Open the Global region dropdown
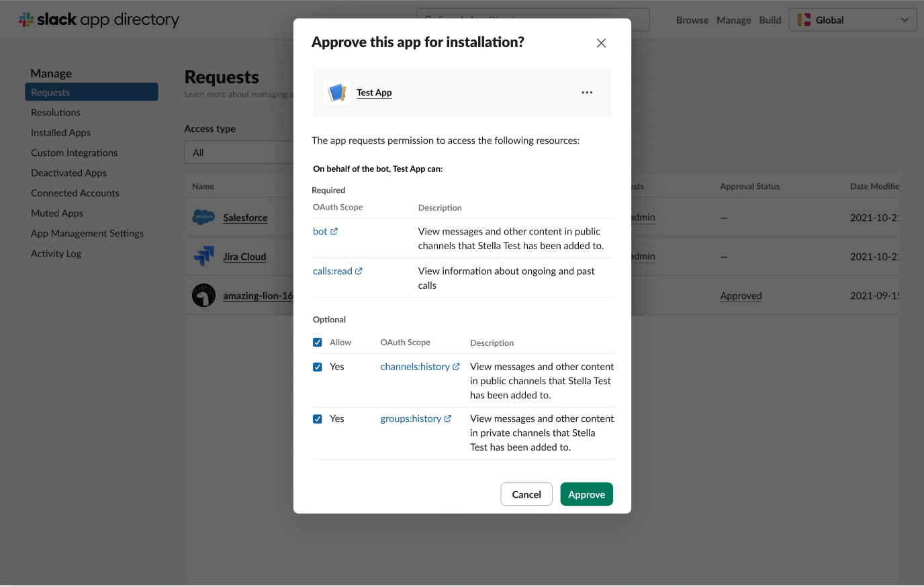 tap(852, 19)
